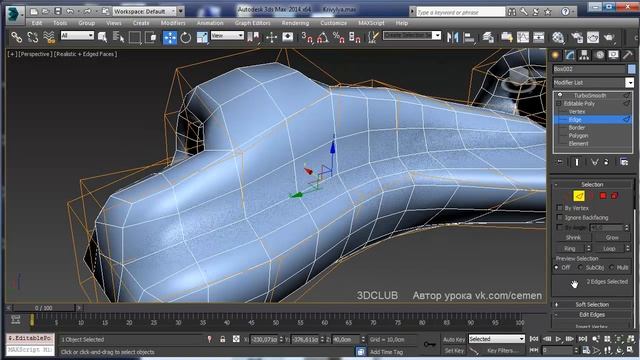This screenshot has width=640, height=360.
Task: Activate the Select and Move tool
Action: click(x=170, y=38)
